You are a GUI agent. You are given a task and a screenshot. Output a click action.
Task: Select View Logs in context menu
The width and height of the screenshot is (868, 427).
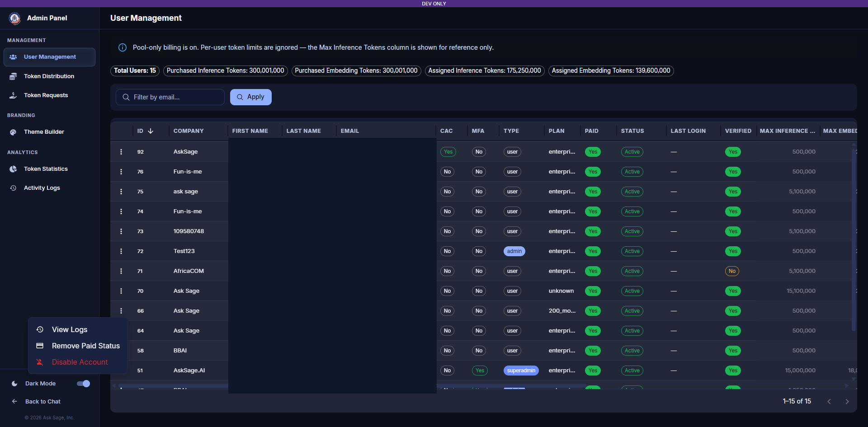pos(78,330)
